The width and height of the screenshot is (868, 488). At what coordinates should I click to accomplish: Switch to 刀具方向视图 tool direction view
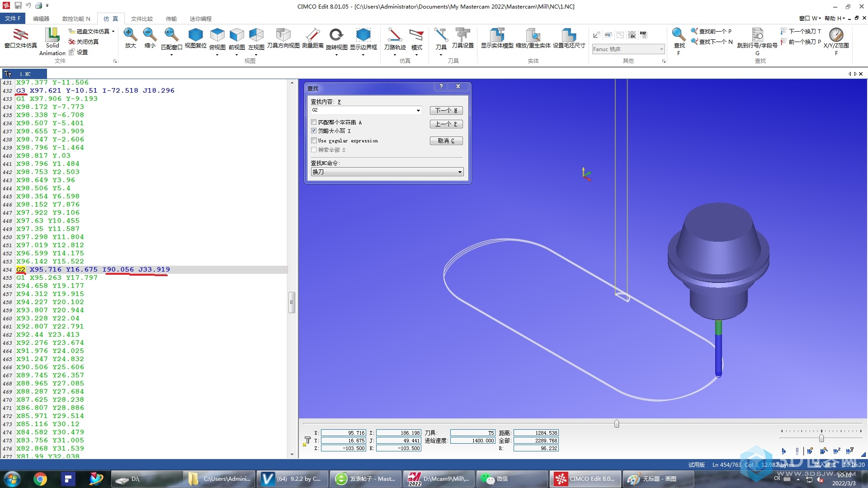click(283, 38)
